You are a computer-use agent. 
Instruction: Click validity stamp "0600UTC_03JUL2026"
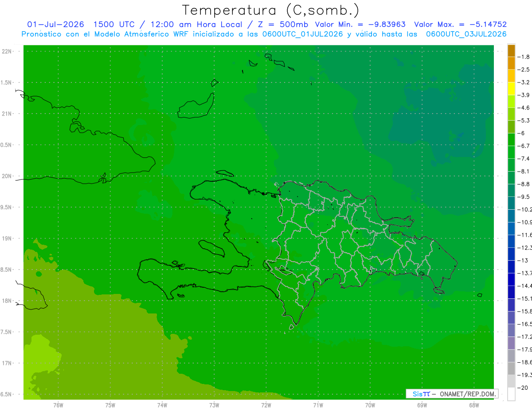pos(466,34)
